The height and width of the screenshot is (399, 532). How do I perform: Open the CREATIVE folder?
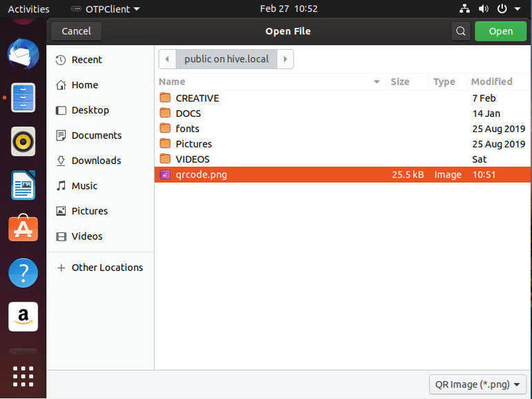[197, 98]
